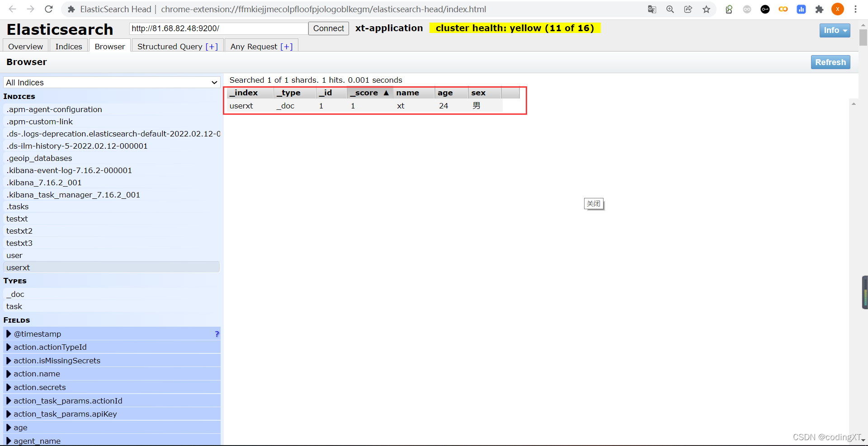
Task: Select the testxt3 index
Action: [x=112, y=243]
